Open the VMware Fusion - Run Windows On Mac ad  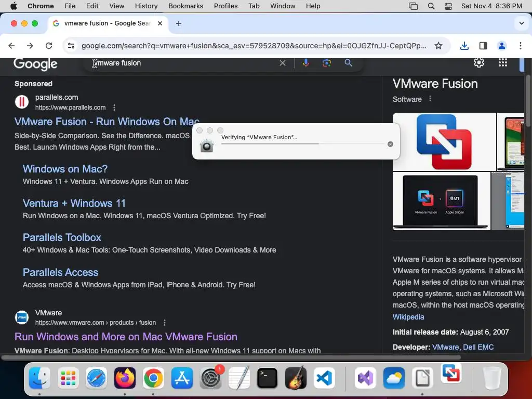point(107,122)
